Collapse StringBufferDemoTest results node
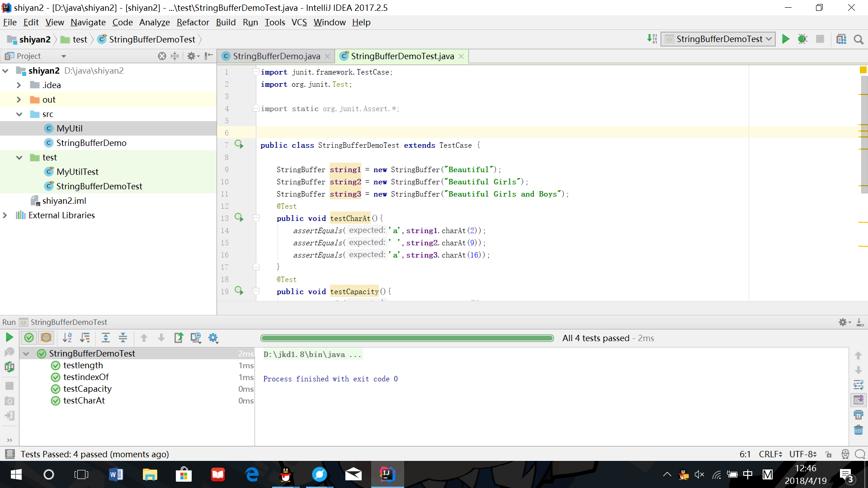 pyautogui.click(x=26, y=354)
